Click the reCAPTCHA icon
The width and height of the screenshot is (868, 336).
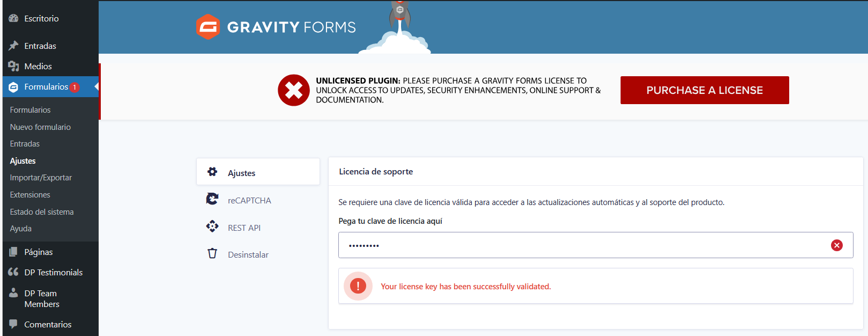212,199
